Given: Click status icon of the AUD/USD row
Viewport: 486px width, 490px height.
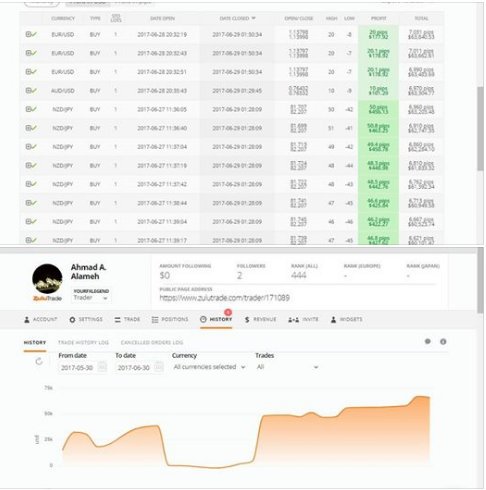Looking at the screenshot, I should pyautogui.click(x=31, y=90).
